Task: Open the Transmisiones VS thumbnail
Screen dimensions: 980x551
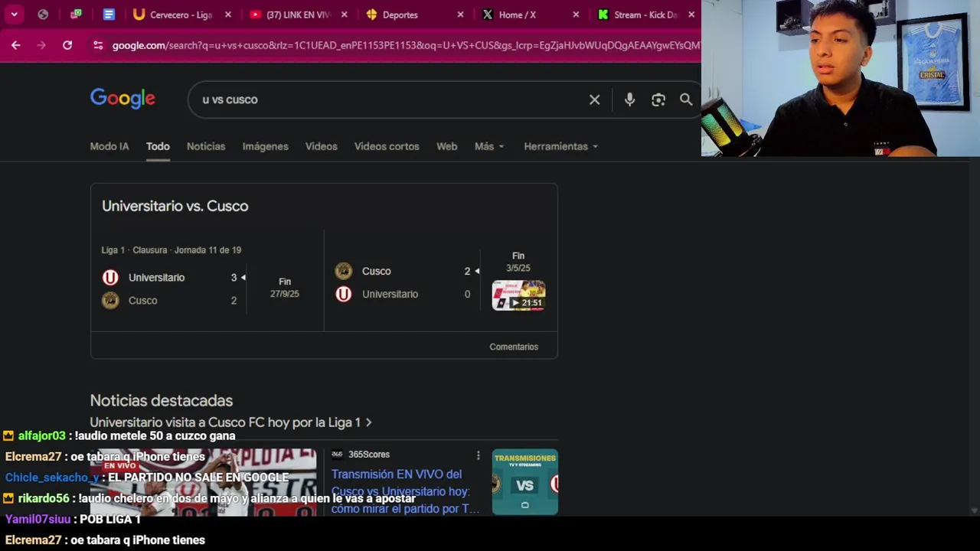Action: (524, 481)
